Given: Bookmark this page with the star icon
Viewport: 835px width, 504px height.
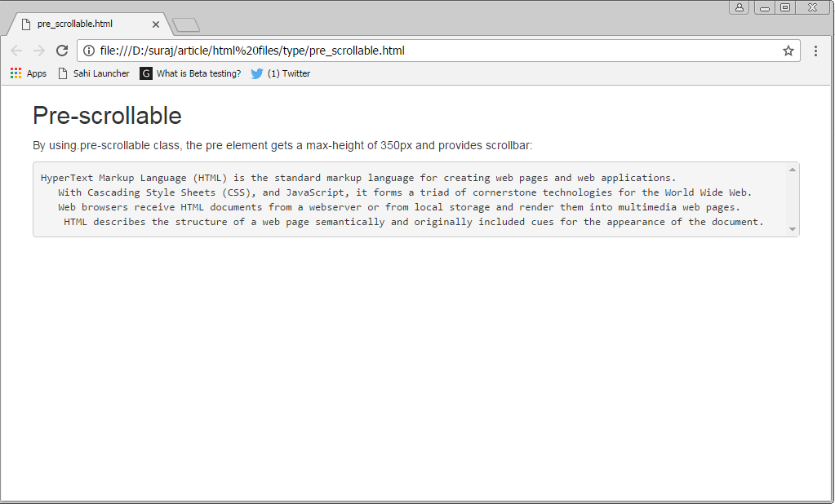Looking at the screenshot, I should coord(788,51).
